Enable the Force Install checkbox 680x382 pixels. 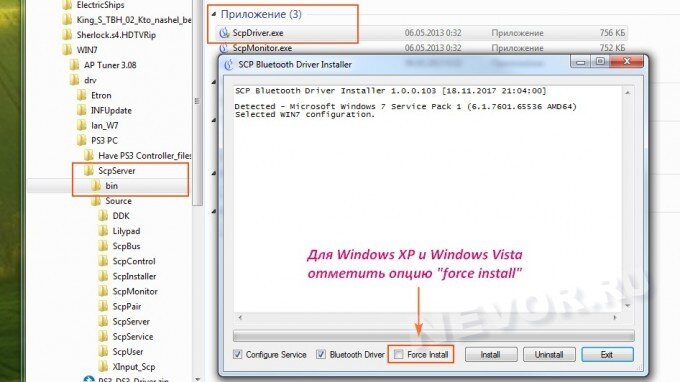coord(399,355)
